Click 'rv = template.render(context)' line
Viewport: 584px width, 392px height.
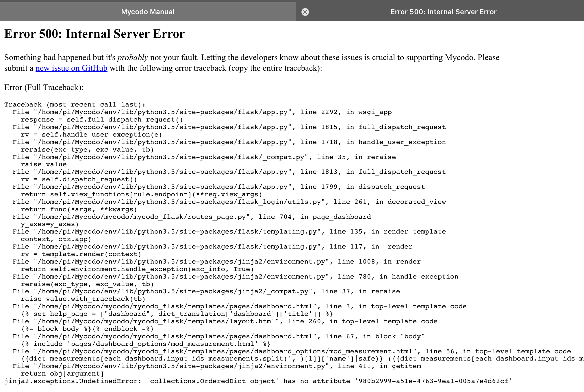coord(81,254)
